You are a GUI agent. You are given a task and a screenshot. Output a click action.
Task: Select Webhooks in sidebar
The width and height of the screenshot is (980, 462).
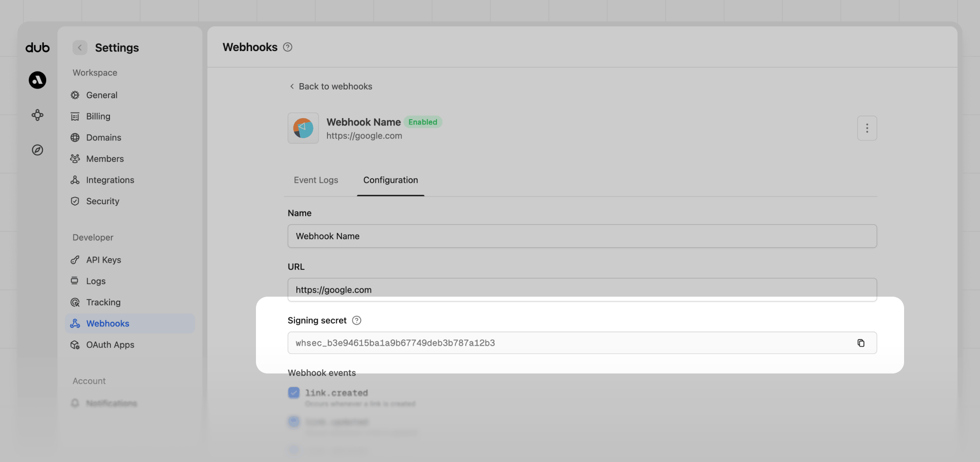130,323
